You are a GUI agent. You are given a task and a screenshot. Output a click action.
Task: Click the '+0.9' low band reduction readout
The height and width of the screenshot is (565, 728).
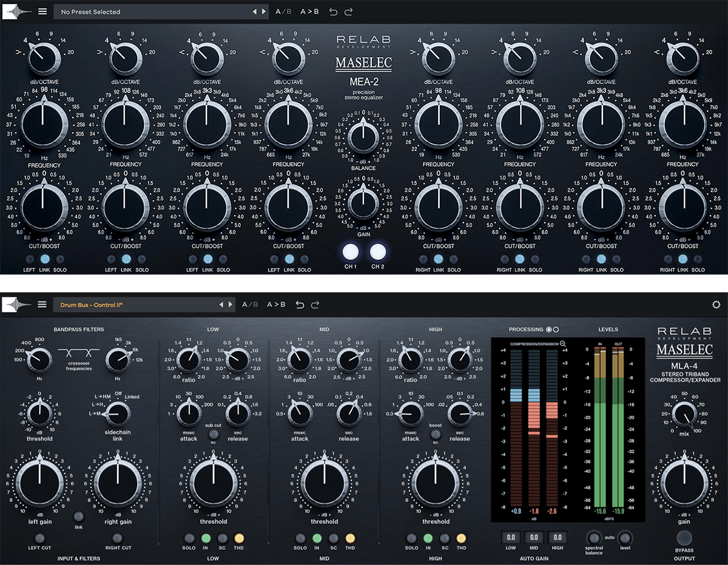[516, 512]
